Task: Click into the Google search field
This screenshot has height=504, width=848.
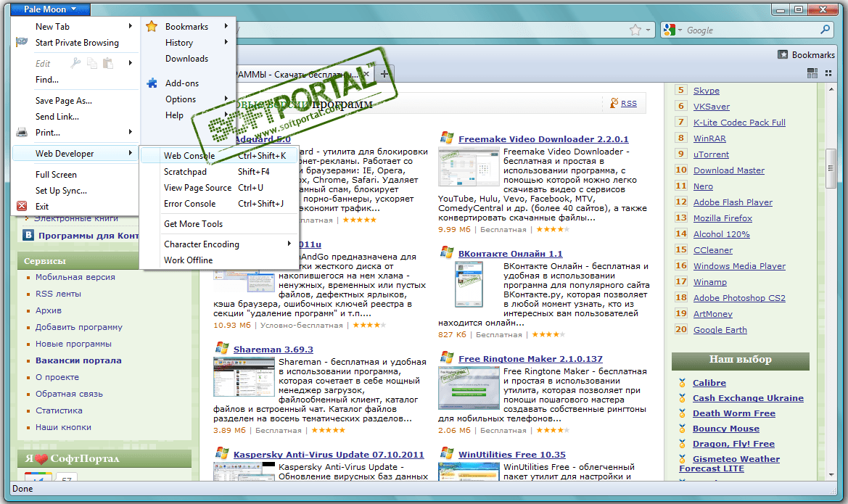Action: tap(751, 30)
